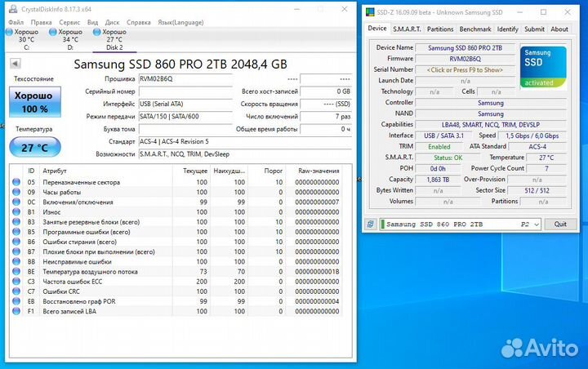Image resolution: width=588 pixels, height=369 pixels.
Task: Click the SSD-Z app icon in title bar
Action: 370,12
